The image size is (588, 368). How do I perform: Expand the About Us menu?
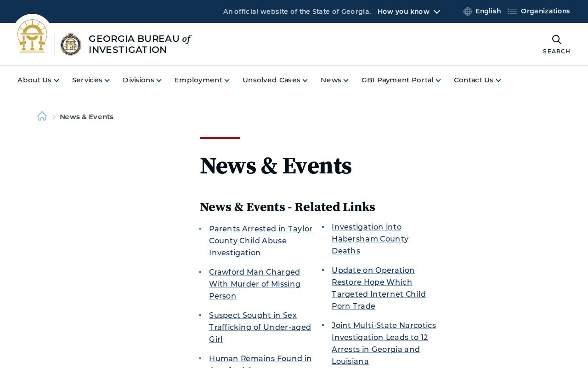click(x=38, y=80)
